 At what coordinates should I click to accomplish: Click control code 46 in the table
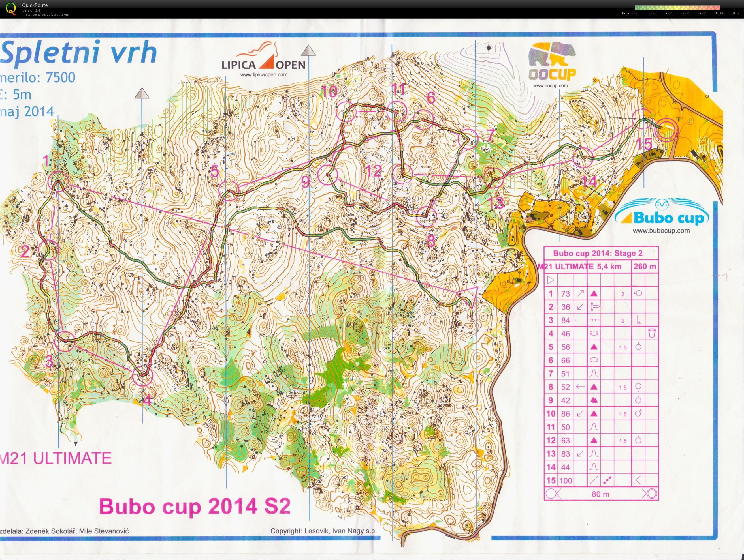pos(565,334)
